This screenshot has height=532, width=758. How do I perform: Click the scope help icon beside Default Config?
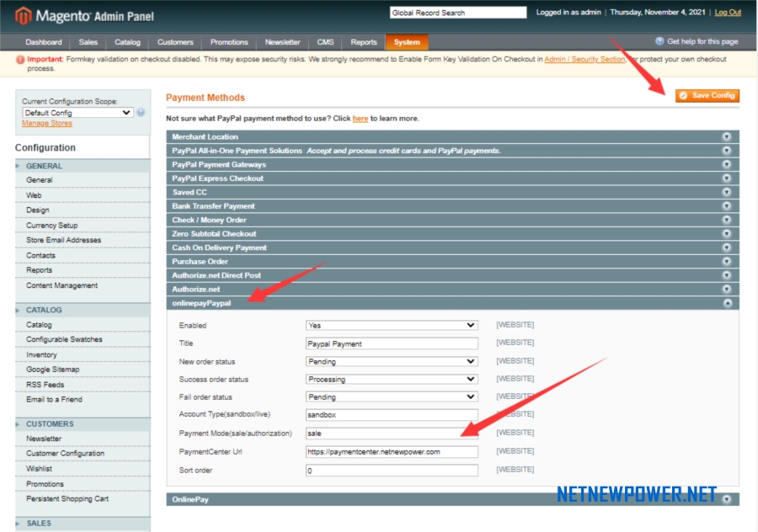point(141,113)
